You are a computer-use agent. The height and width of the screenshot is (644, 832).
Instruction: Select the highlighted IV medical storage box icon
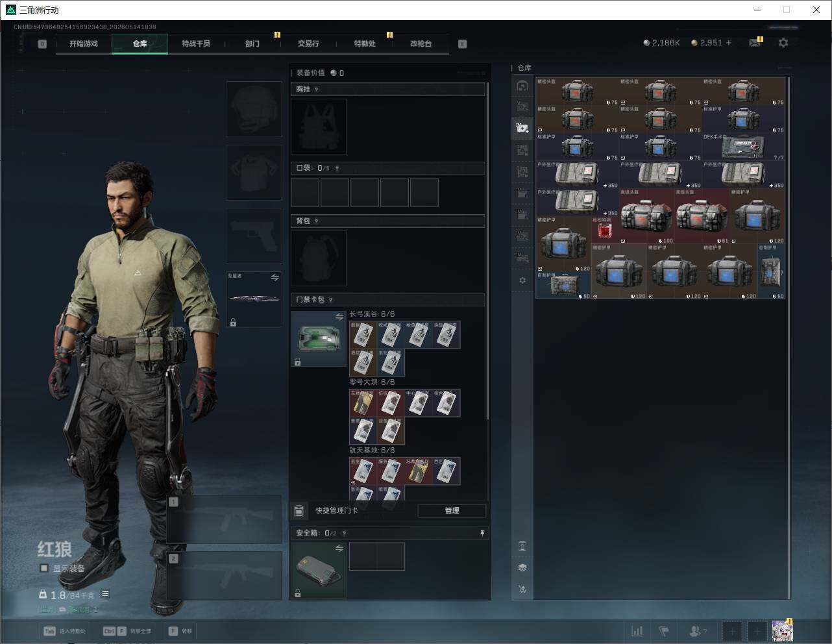point(522,128)
